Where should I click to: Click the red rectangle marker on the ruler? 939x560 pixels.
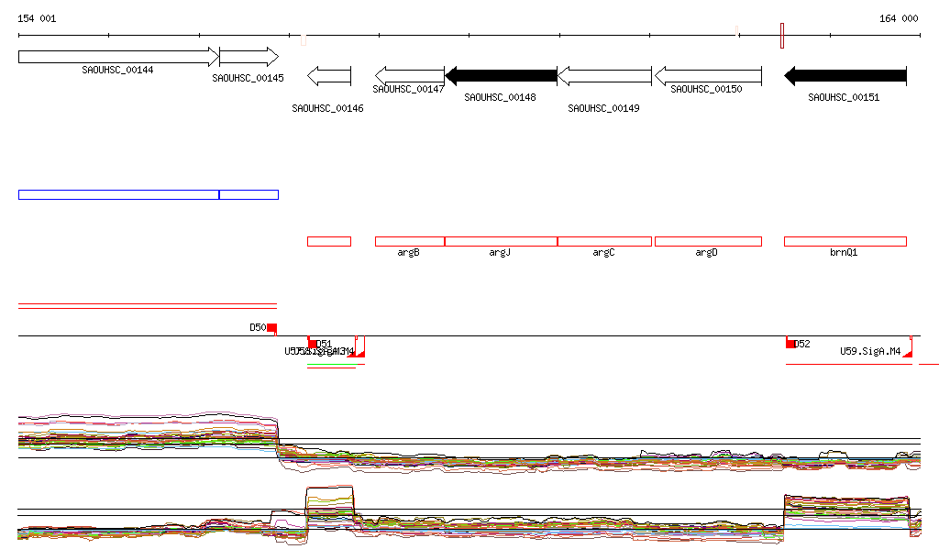[782, 36]
